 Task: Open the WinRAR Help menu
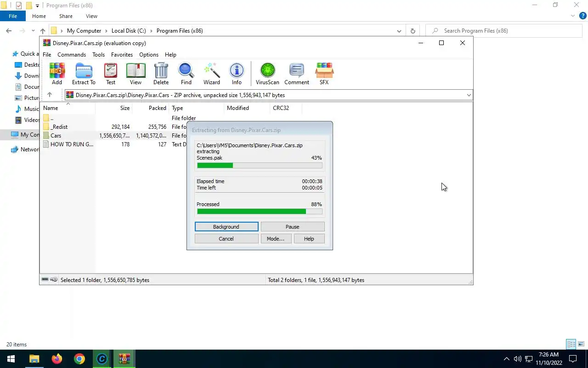coord(170,54)
